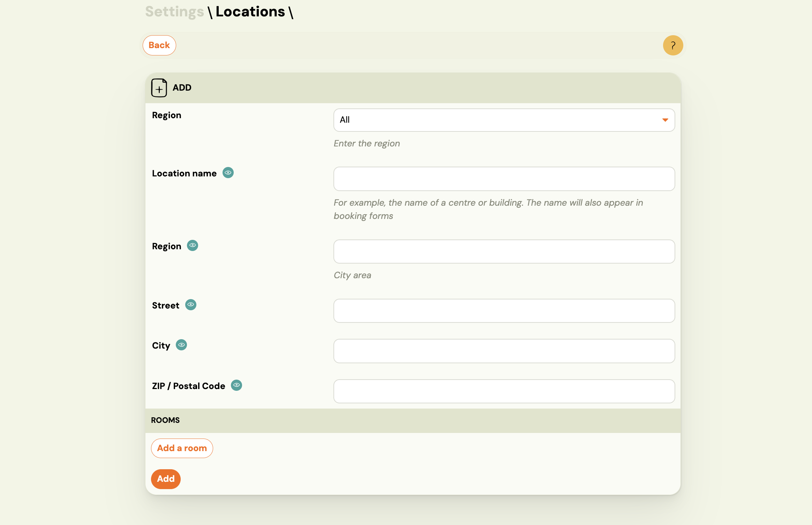Open the help question mark icon
The width and height of the screenshot is (812, 525).
(x=673, y=45)
